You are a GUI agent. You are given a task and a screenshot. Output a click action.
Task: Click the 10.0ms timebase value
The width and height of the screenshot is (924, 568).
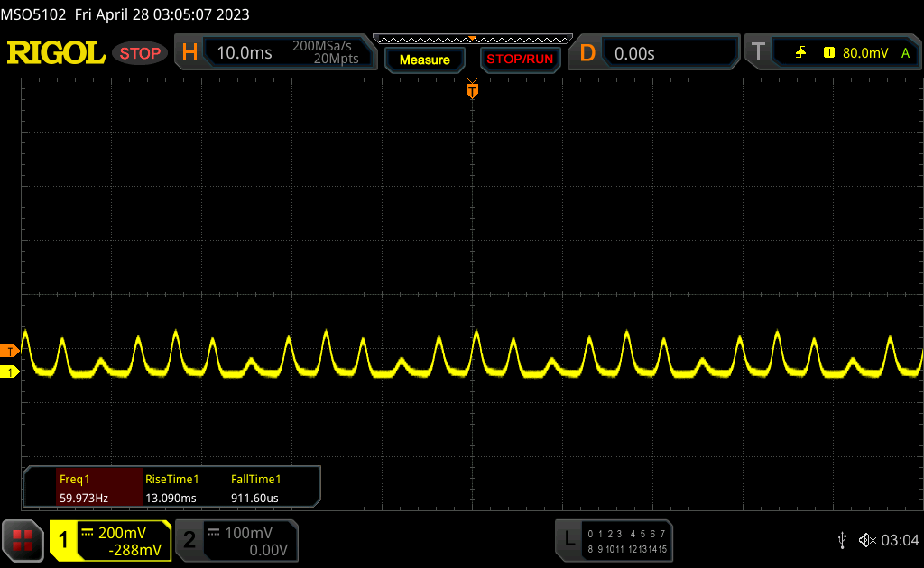[245, 53]
